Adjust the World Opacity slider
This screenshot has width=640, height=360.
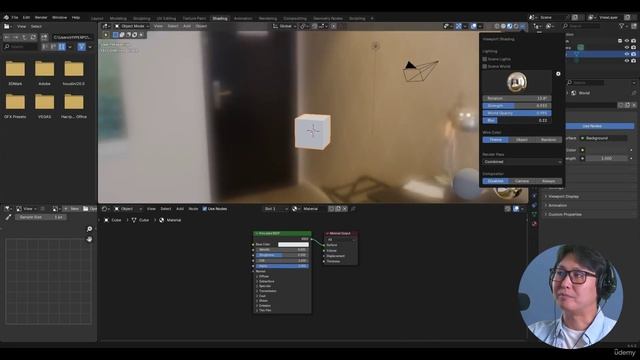pyautogui.click(x=517, y=113)
